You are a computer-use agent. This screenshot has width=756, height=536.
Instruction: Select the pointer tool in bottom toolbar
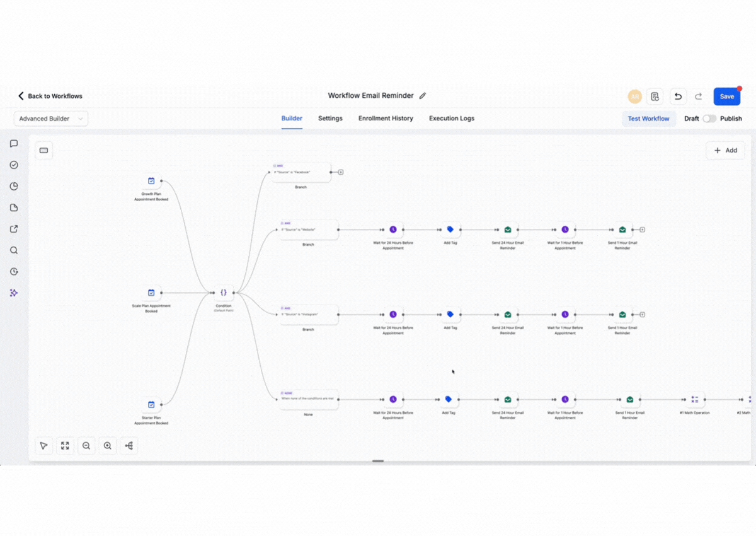tap(43, 445)
